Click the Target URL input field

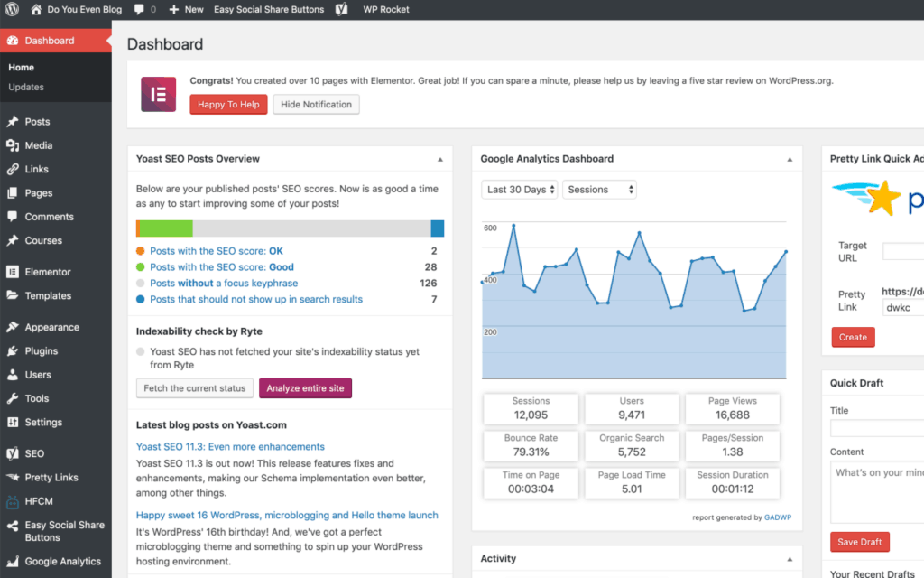(902, 251)
